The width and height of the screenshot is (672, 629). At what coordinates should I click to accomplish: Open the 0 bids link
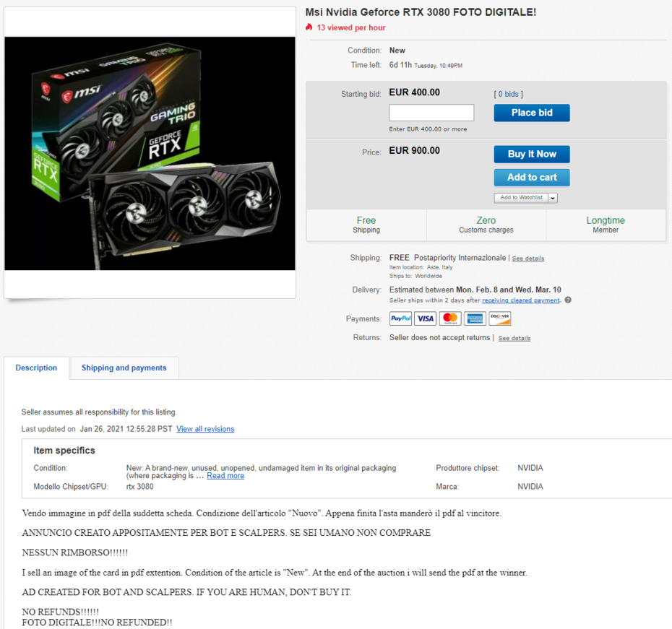(x=508, y=94)
